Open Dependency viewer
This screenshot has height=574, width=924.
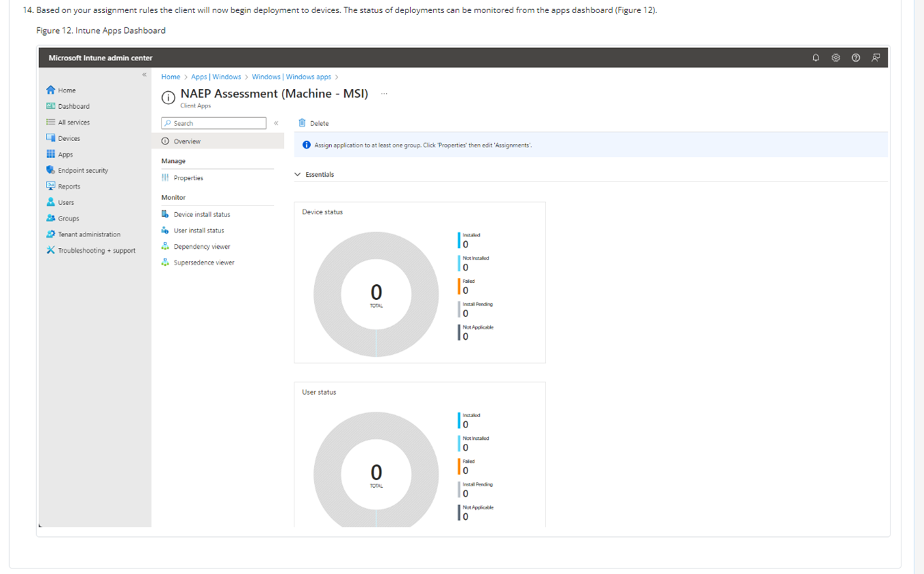201,247
